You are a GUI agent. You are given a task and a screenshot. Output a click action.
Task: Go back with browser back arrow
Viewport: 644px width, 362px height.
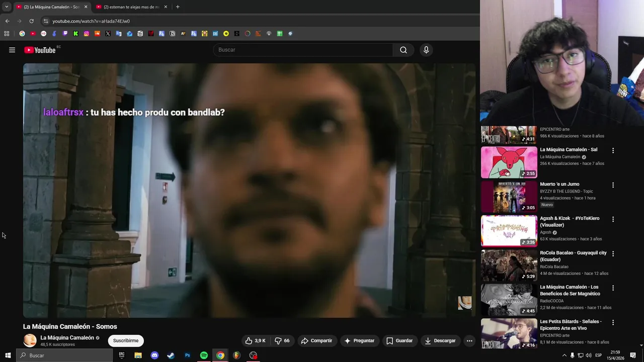pos(7,21)
